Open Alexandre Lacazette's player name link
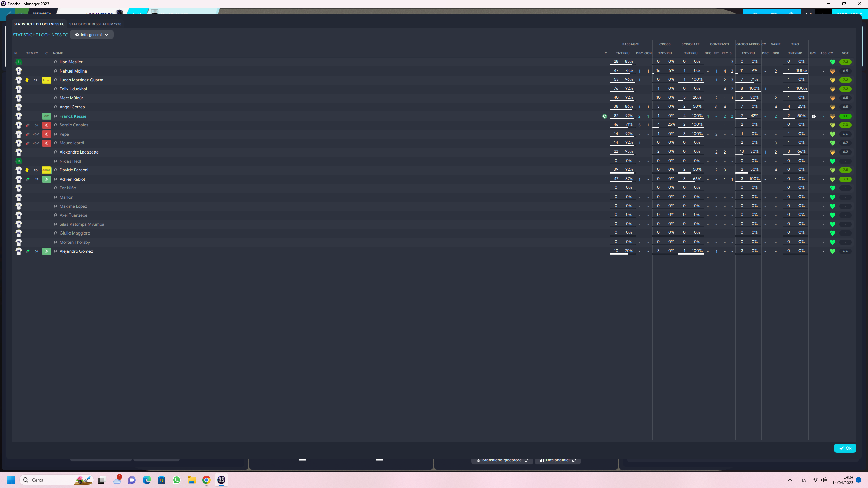Screen dimensions: 868x488 pos(79,152)
